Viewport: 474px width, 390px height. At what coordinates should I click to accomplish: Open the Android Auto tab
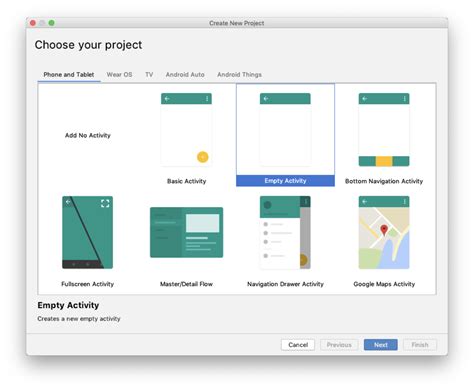click(185, 75)
